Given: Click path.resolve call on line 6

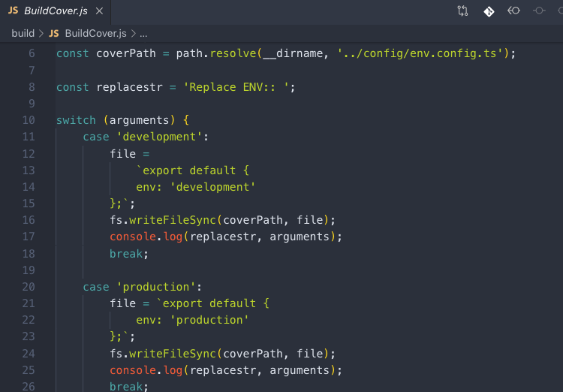Looking at the screenshot, I should (x=215, y=53).
